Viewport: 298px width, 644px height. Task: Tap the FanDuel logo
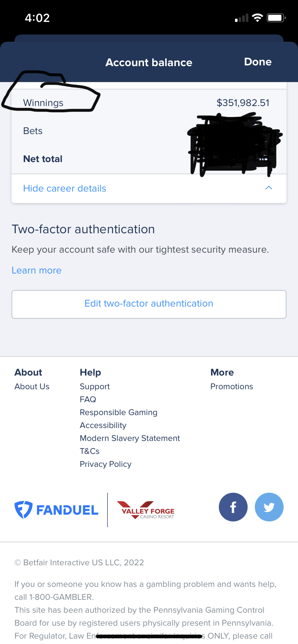tap(57, 510)
